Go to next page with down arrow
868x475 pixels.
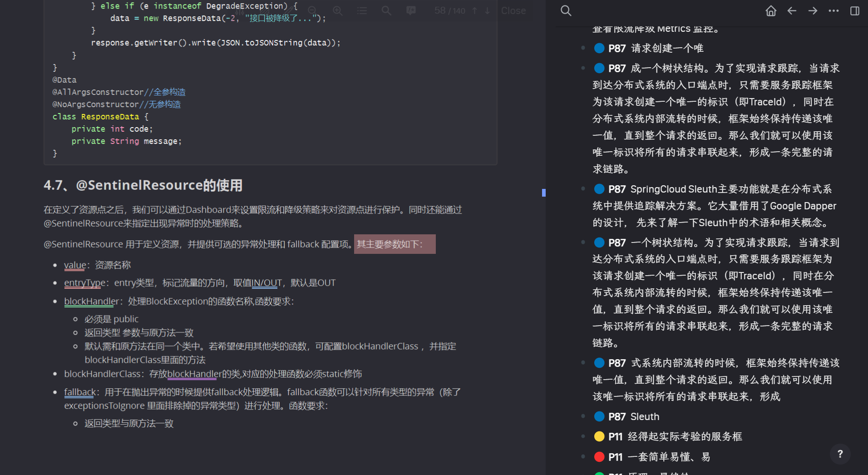pos(487,10)
